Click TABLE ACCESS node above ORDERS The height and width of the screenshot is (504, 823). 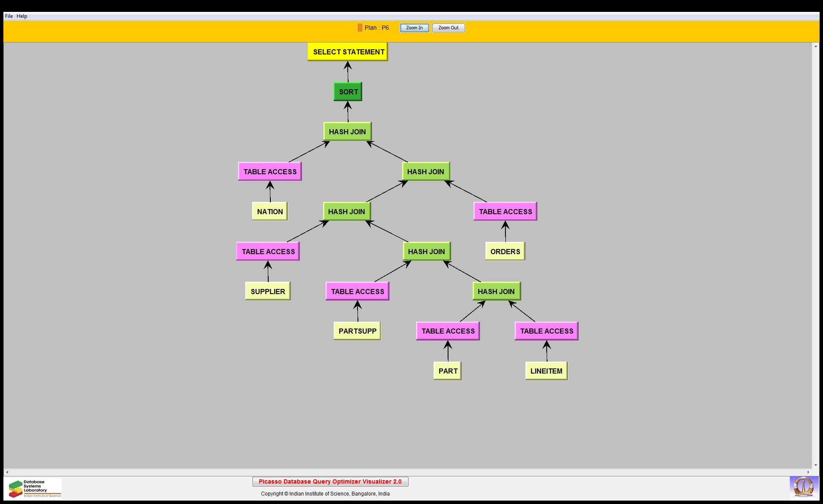coord(505,212)
